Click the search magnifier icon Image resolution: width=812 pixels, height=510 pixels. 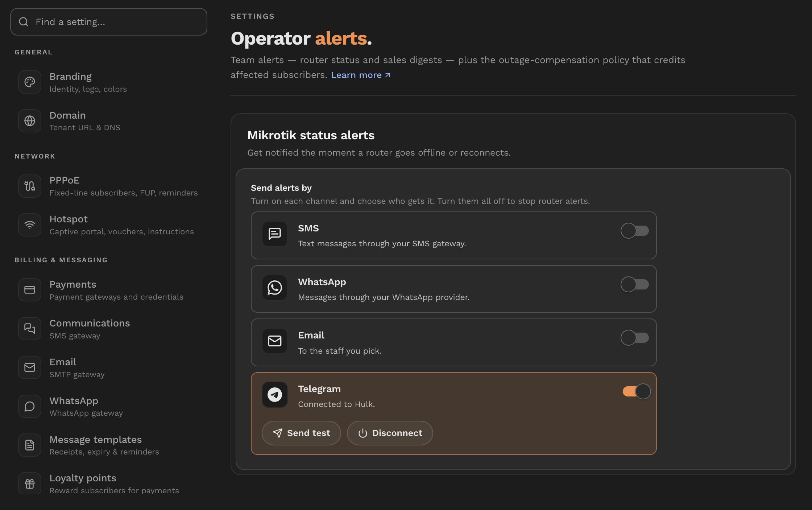pos(24,22)
